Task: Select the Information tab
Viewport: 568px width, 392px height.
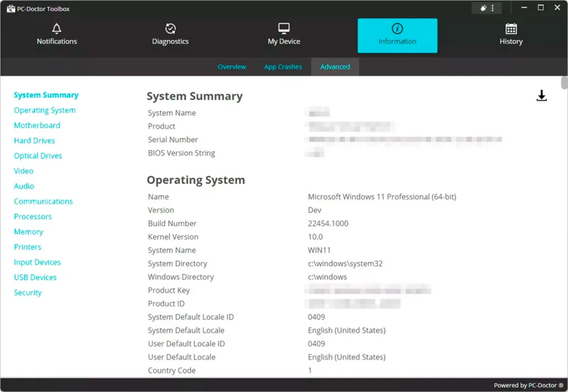Action: pos(397,35)
